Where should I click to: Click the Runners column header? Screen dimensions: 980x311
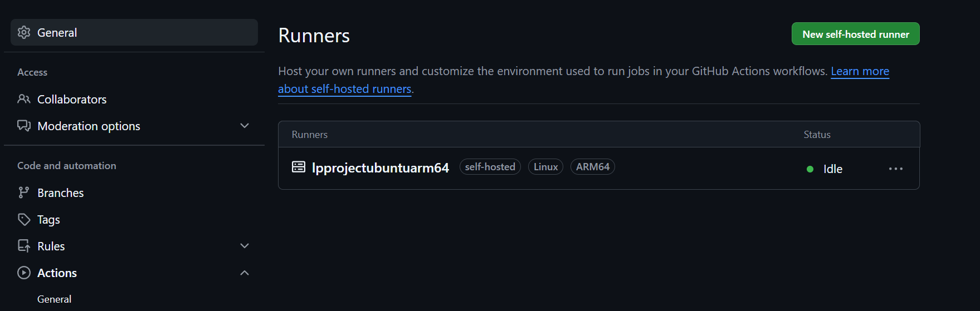tap(309, 135)
